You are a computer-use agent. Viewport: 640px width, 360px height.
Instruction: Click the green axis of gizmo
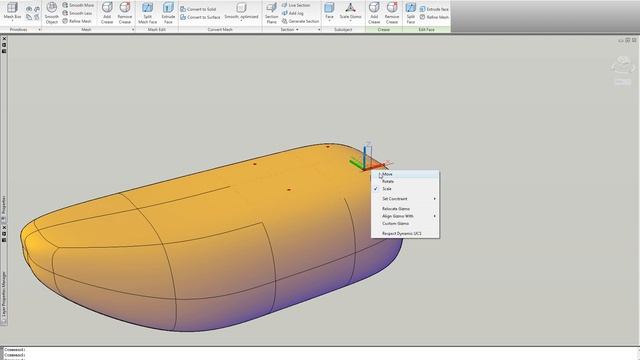click(356, 164)
